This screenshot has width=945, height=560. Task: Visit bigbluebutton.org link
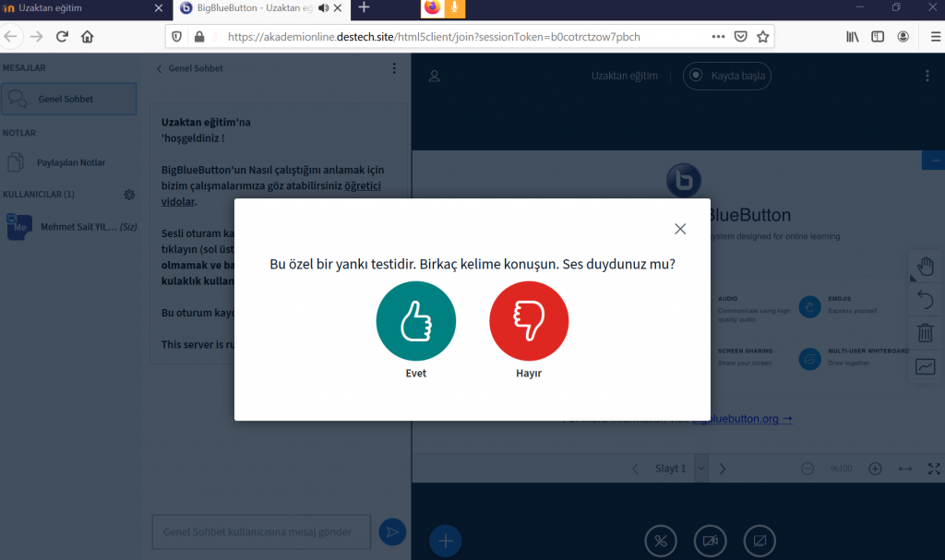pyautogui.click(x=742, y=418)
